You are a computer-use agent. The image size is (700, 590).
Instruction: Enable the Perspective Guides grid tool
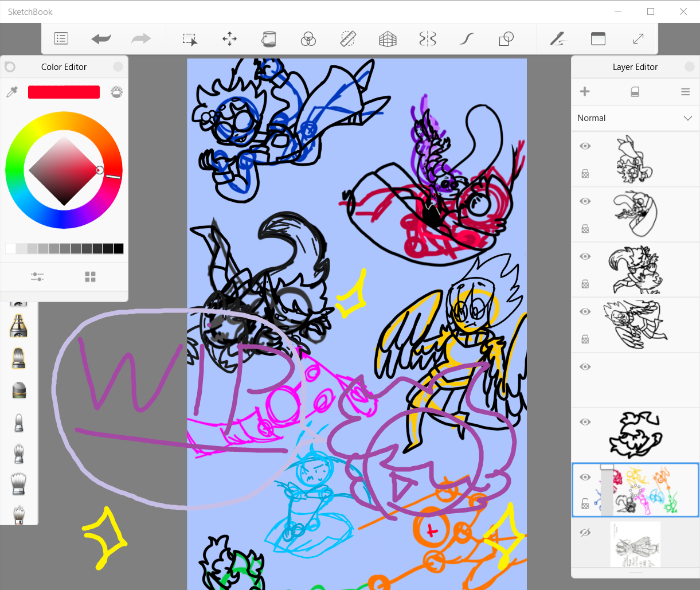(x=388, y=38)
